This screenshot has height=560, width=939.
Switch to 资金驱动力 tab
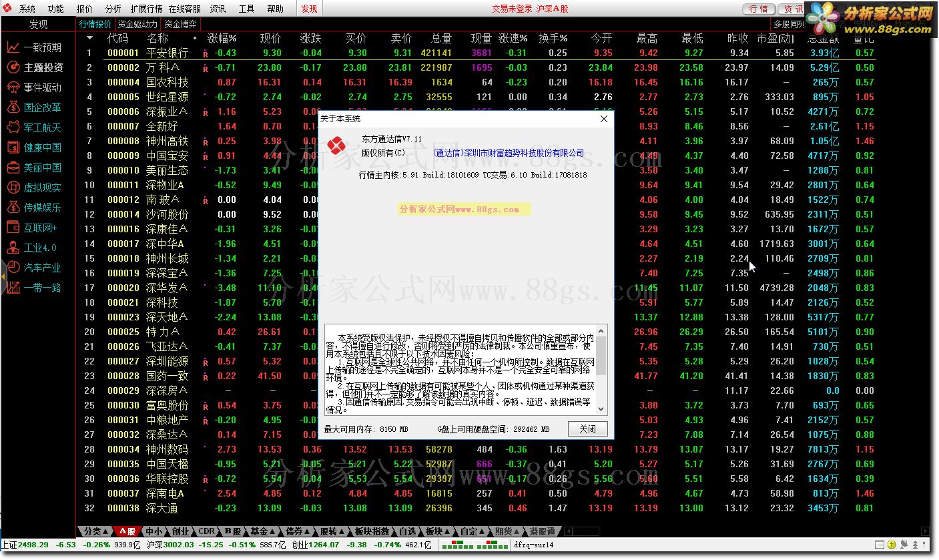click(137, 24)
